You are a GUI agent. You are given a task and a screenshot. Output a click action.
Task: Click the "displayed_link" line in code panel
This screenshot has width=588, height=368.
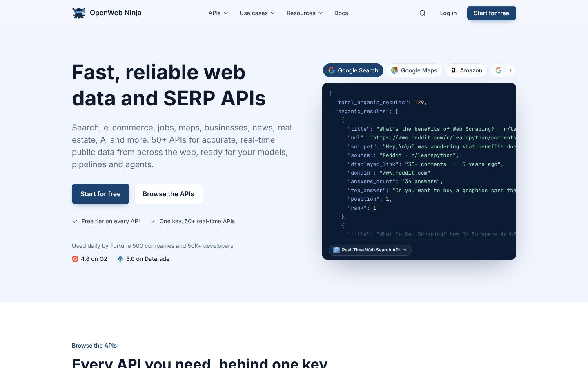(x=426, y=164)
